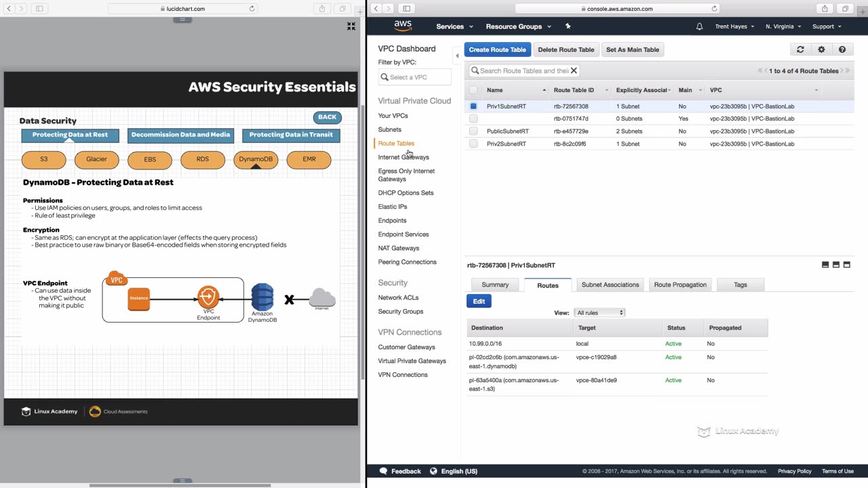Switch to the Subnet Associations tab

[610, 285]
